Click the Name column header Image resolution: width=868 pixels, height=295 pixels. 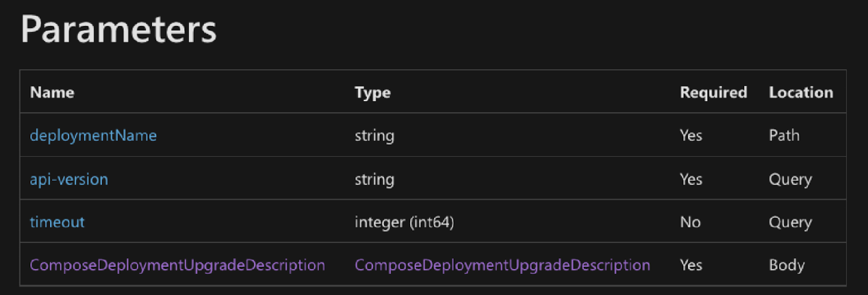(x=52, y=93)
